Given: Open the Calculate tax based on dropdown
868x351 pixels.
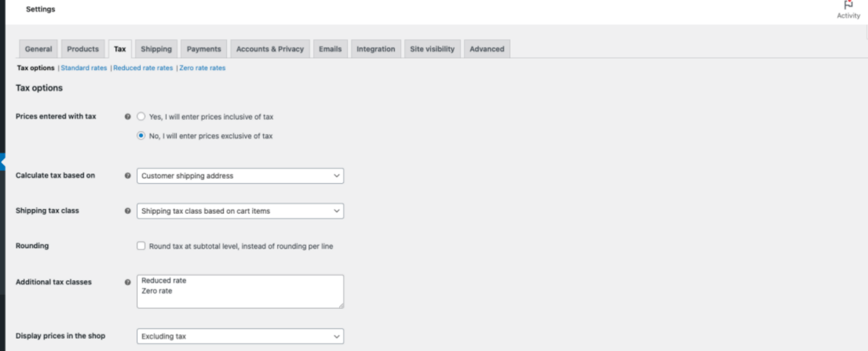Looking at the screenshot, I should [x=240, y=176].
